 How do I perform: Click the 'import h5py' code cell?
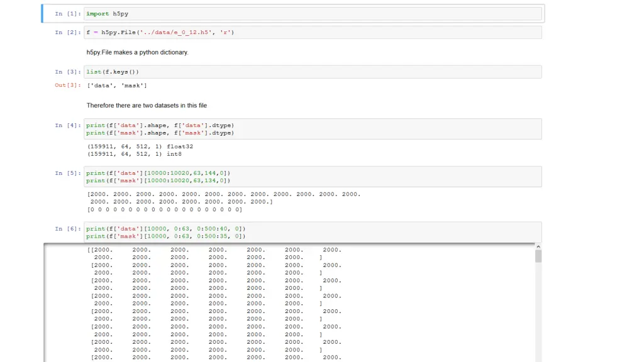[x=313, y=14]
